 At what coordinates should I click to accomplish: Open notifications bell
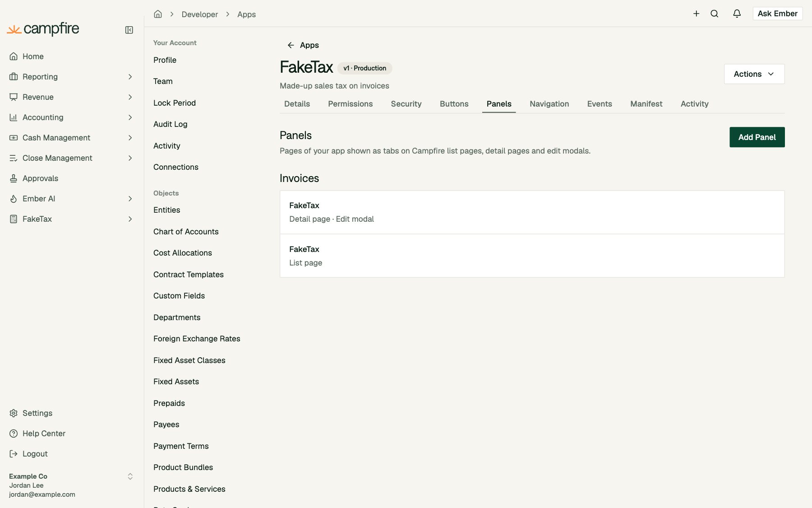(737, 14)
